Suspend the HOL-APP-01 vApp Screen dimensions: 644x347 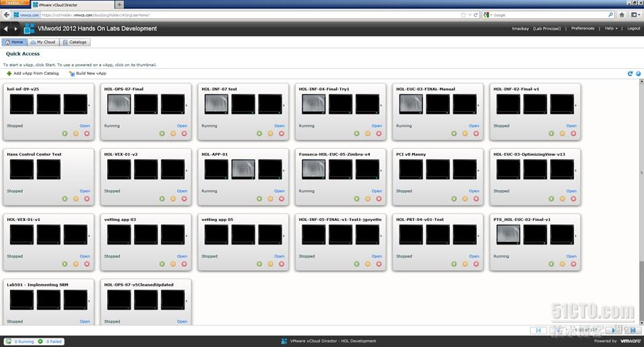270,199
